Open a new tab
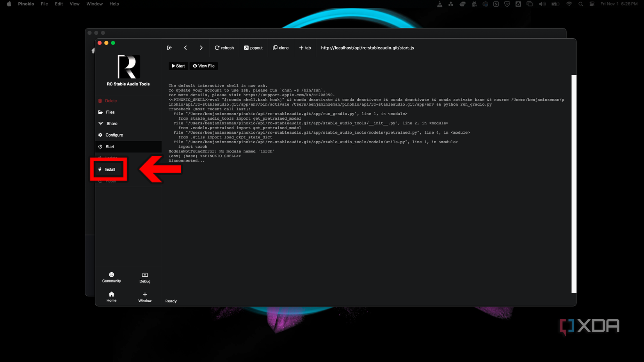The width and height of the screenshot is (644, 362). coord(304,48)
